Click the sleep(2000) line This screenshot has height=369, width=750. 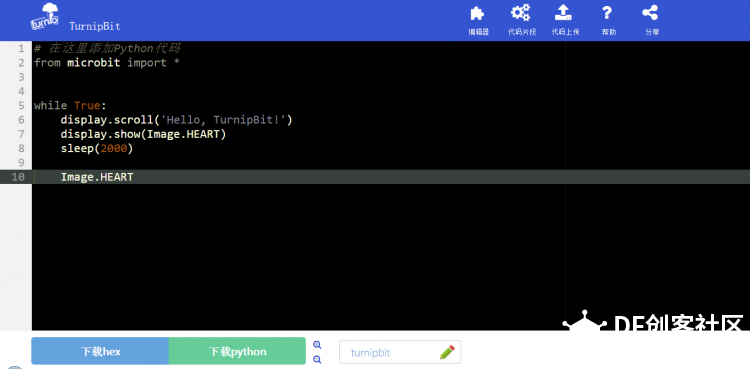97,148
